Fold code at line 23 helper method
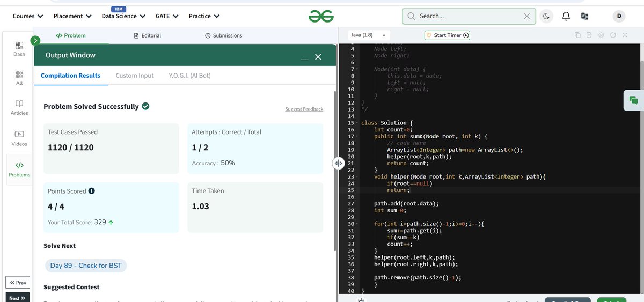This screenshot has width=644, height=302. point(356,176)
